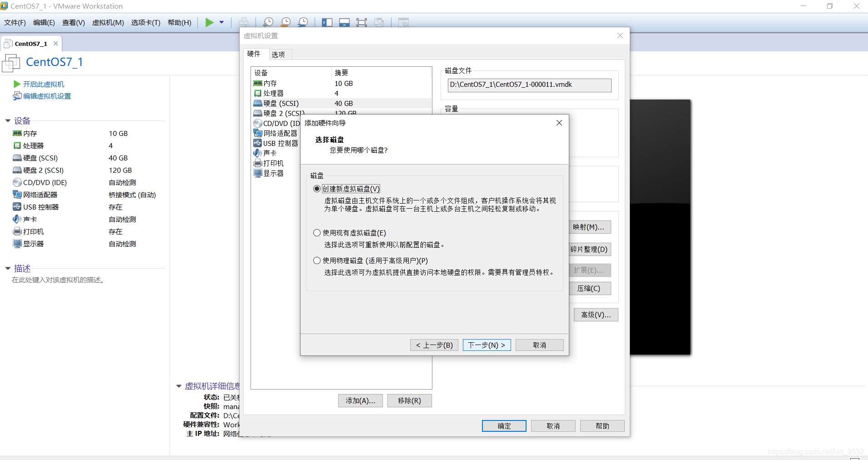Click the CD/DVD disc icon in the main window

[x=17, y=182]
